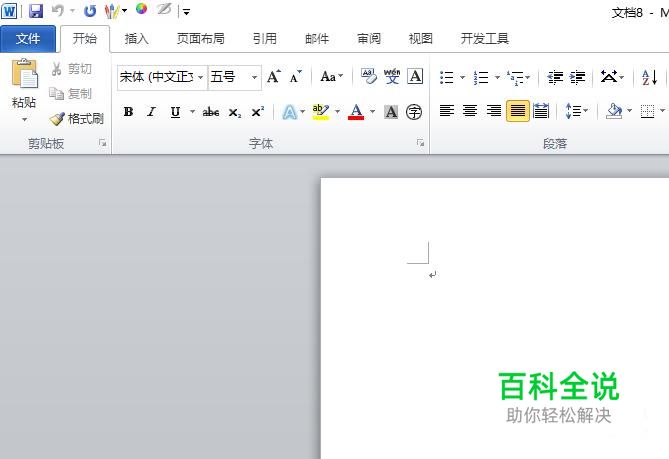Select Align Right paragraph alignment
The width and height of the screenshot is (669, 459).
[494, 111]
